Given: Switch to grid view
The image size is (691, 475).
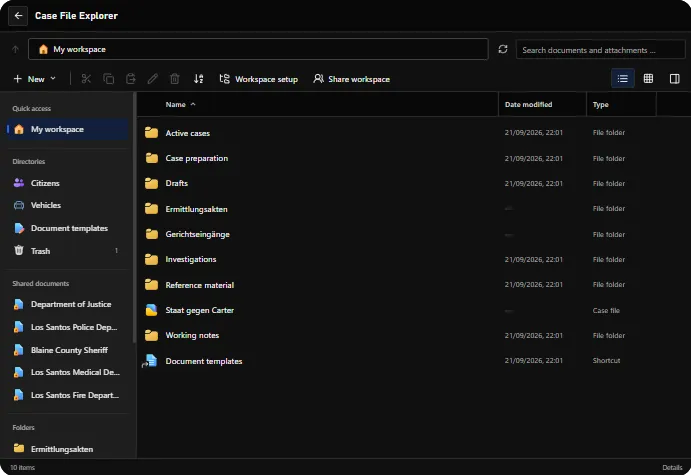Looking at the screenshot, I should pyautogui.click(x=648, y=79).
